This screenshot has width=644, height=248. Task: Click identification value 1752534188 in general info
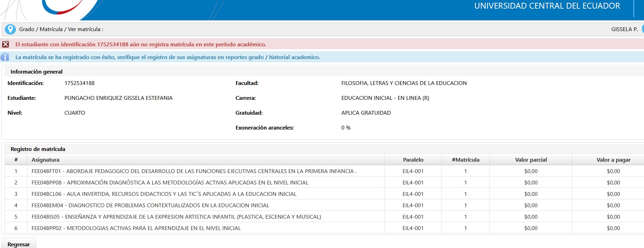(79, 83)
